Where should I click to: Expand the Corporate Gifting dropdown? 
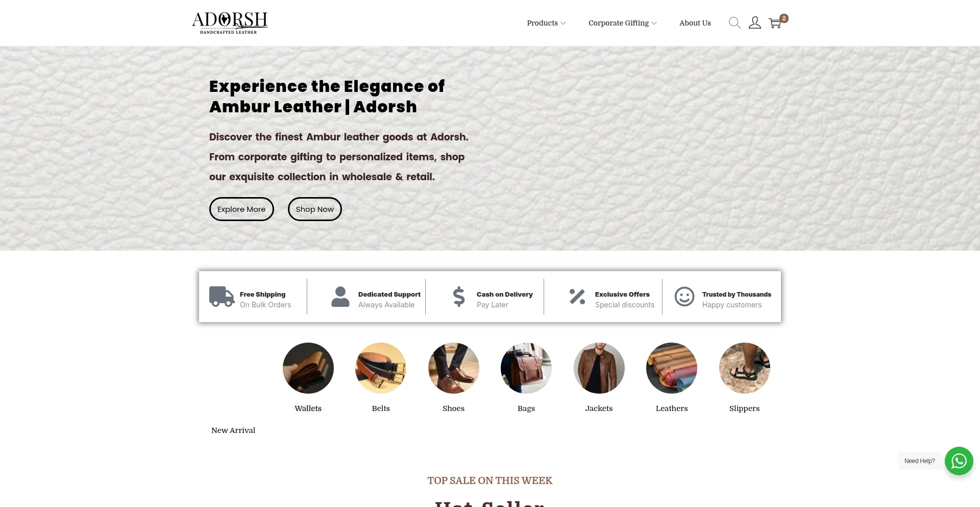click(623, 23)
